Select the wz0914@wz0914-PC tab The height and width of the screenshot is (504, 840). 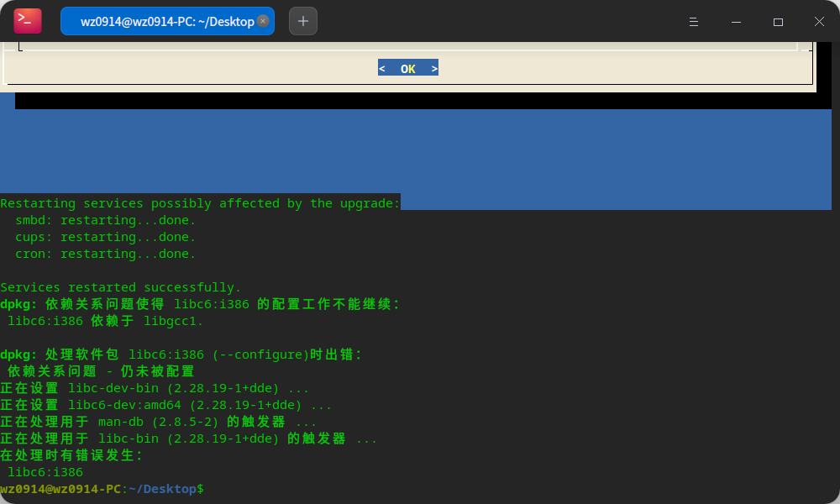[160, 21]
